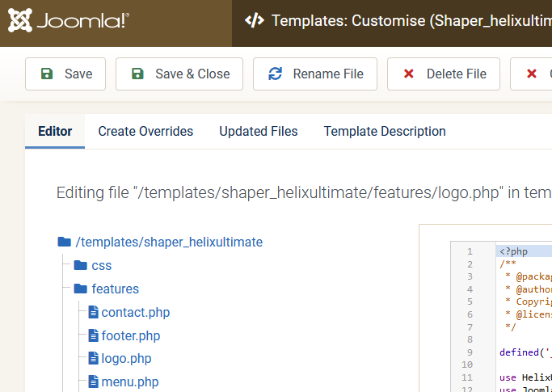Click the partially visible red X button after Delete File
This screenshot has height=392, width=552.
click(x=533, y=74)
